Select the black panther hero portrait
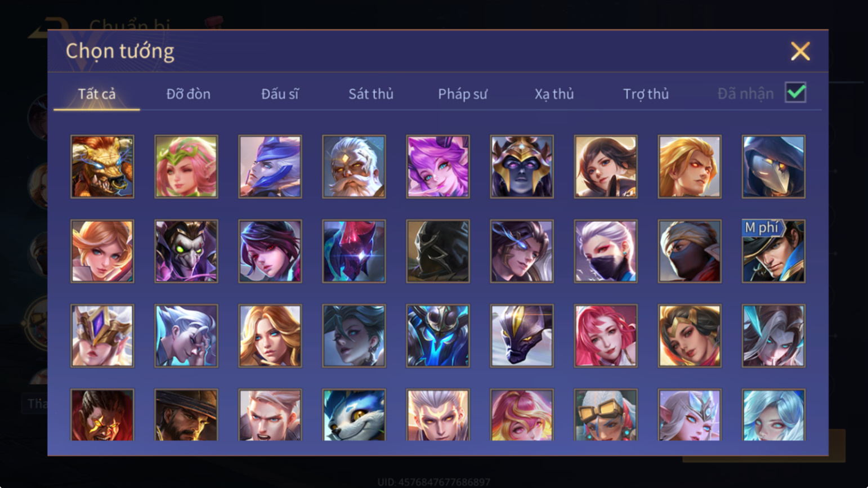The image size is (868, 488). coord(522,336)
